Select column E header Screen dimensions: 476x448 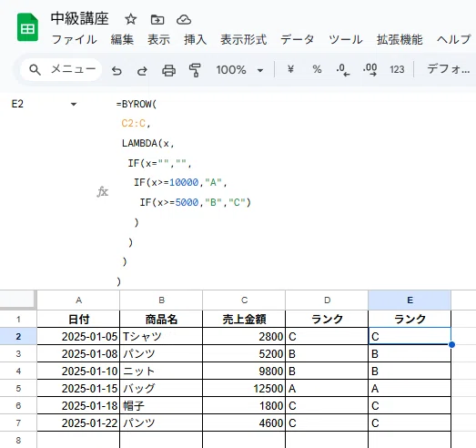click(x=410, y=300)
